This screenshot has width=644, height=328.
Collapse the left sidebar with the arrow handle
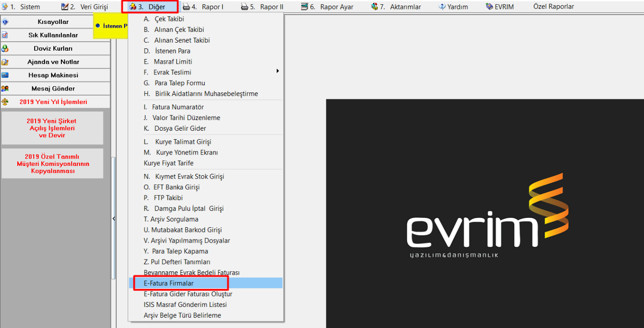point(114,219)
